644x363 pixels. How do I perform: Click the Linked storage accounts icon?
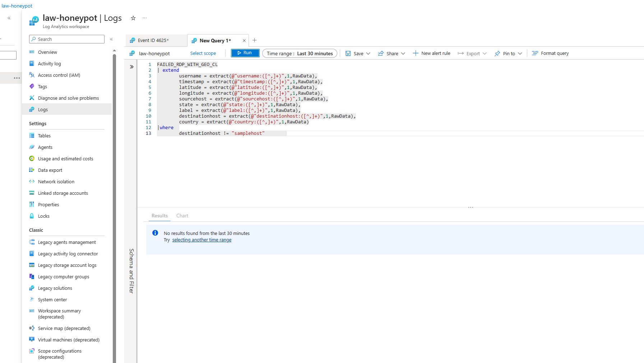[32, 193]
